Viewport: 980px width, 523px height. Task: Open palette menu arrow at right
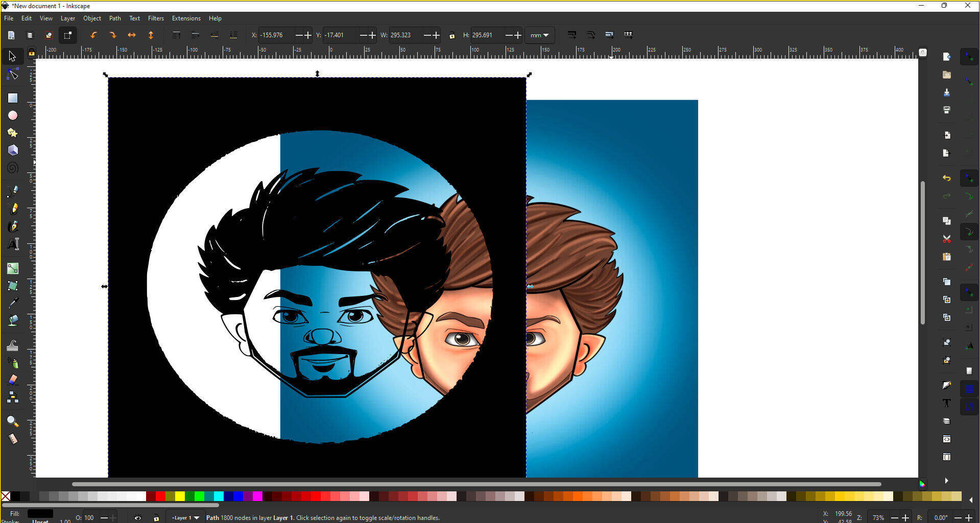971,500
